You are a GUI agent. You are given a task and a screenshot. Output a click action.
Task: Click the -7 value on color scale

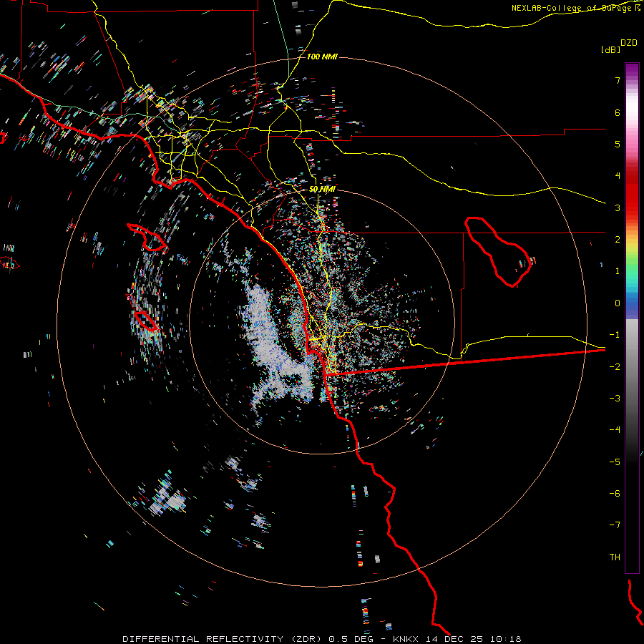[615, 525]
